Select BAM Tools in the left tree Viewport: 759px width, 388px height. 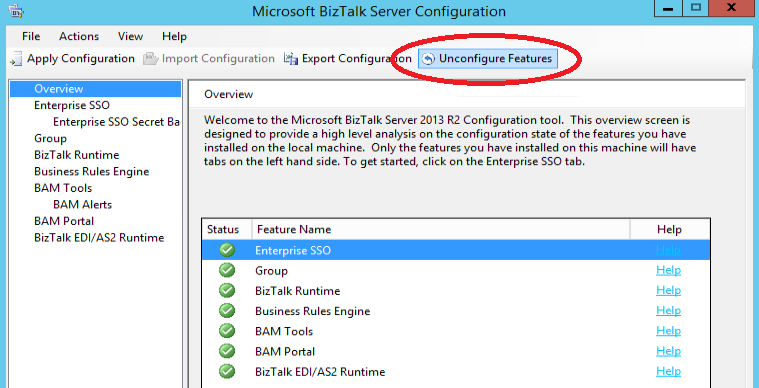63,188
